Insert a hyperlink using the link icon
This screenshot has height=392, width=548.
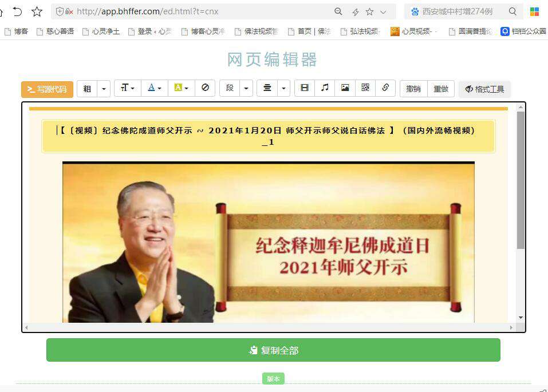click(385, 88)
